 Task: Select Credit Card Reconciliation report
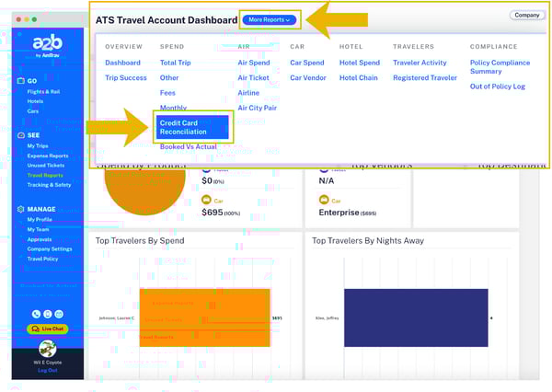[x=183, y=127]
